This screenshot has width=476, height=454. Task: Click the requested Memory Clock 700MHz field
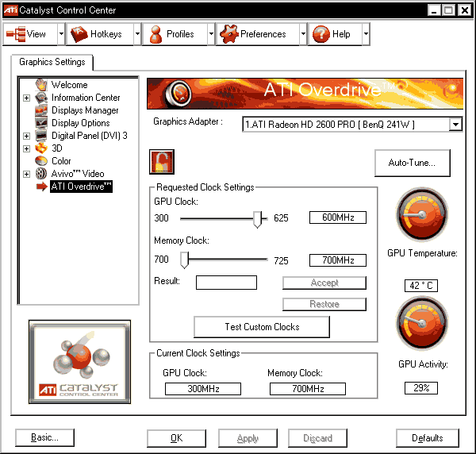tap(338, 260)
